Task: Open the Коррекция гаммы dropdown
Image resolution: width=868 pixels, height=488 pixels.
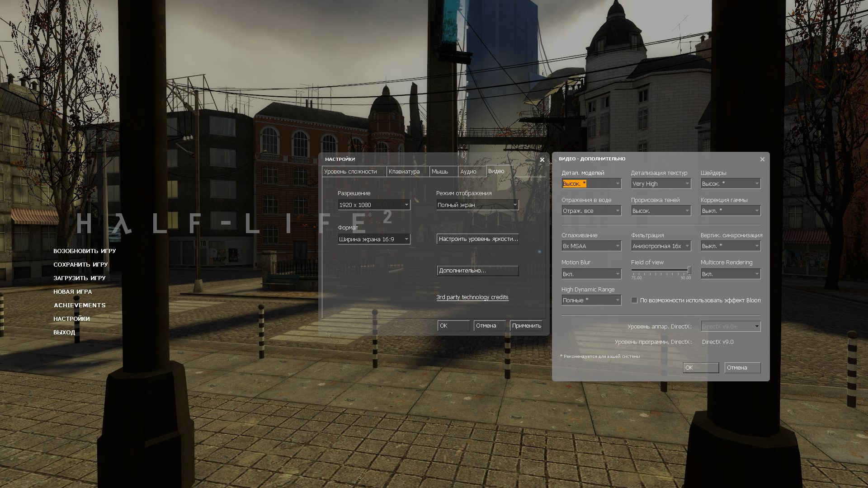Action: pos(731,211)
